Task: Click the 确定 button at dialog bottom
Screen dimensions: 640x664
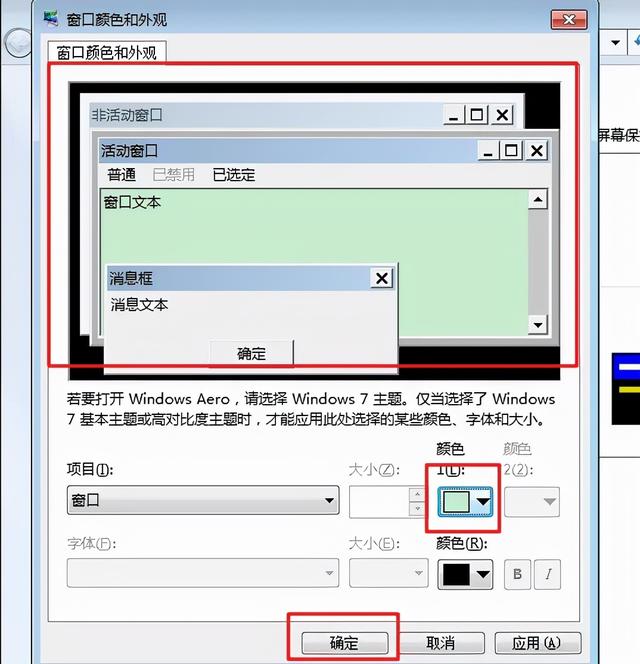Action: [x=345, y=643]
